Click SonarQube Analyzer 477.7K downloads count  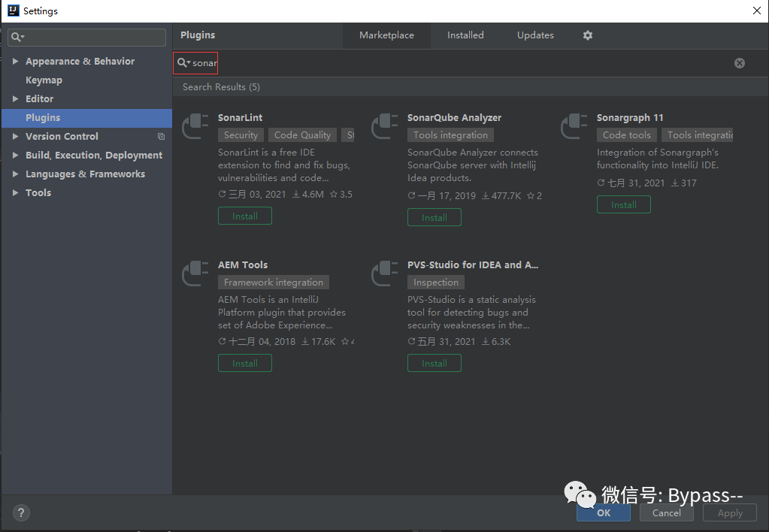pos(501,195)
